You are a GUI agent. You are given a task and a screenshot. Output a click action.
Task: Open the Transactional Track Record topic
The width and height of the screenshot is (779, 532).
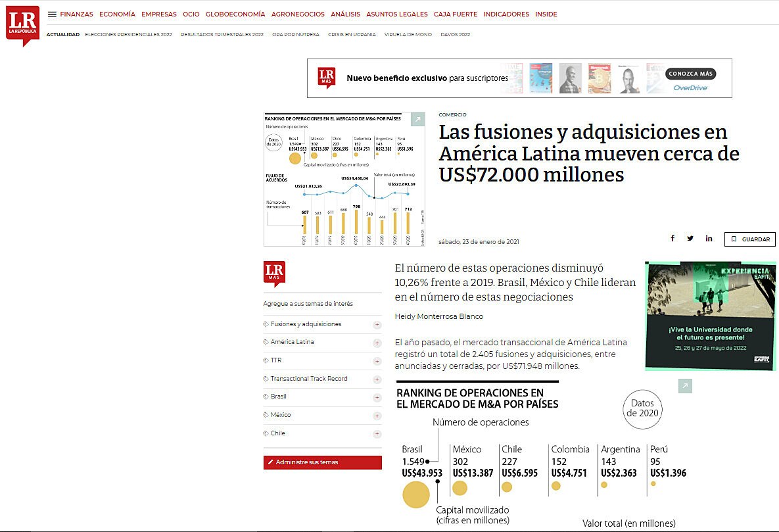309,379
